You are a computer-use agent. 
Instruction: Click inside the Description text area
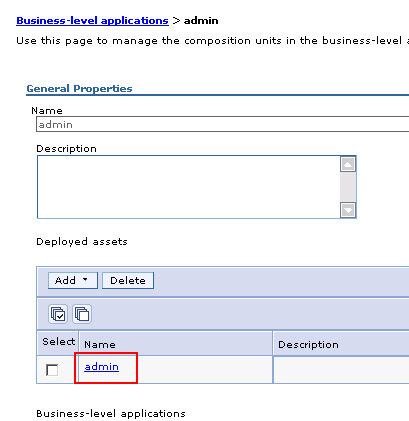click(188, 187)
